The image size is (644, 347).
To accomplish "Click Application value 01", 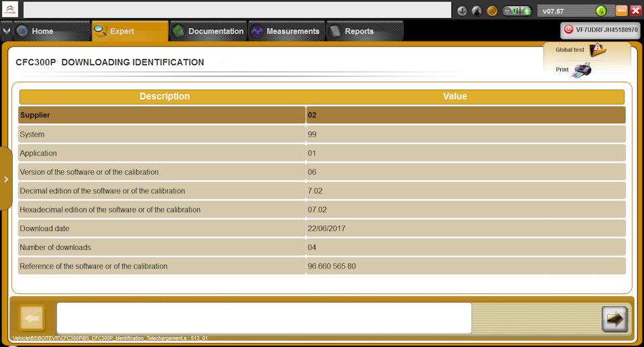I will click(312, 153).
